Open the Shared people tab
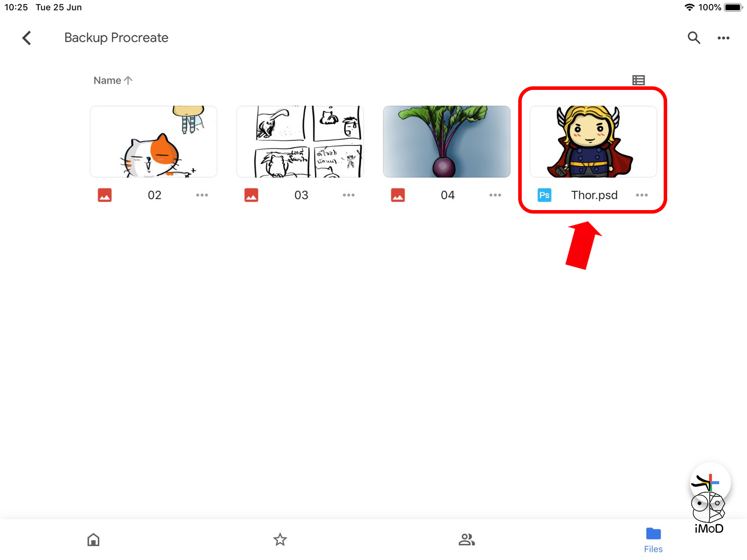Viewport: 747px width, 560px height. [x=467, y=540]
